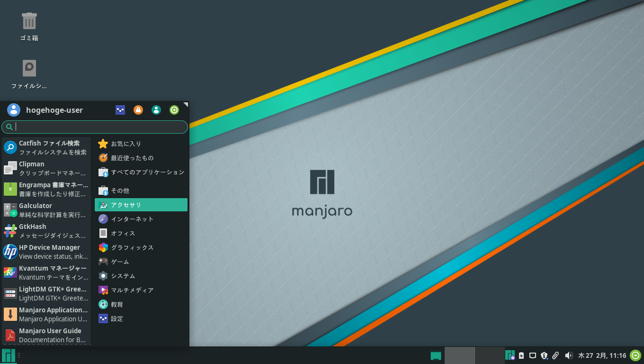Select アクセサリ category
Image resolution: width=644 pixels, height=364 pixels.
[x=141, y=205]
